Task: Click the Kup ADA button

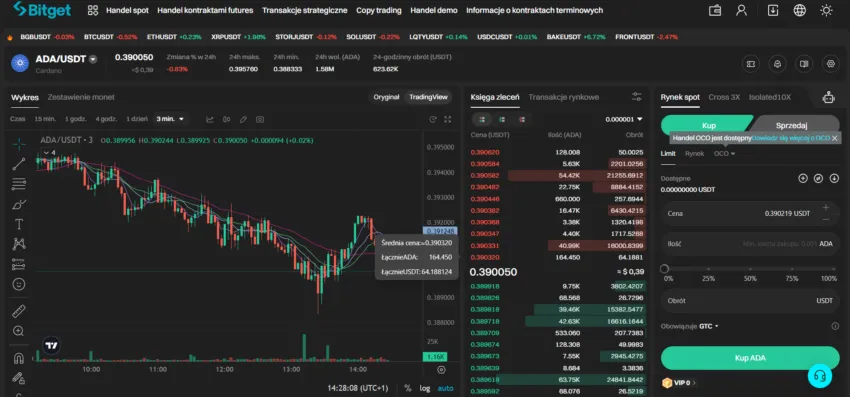Action: pyautogui.click(x=750, y=358)
